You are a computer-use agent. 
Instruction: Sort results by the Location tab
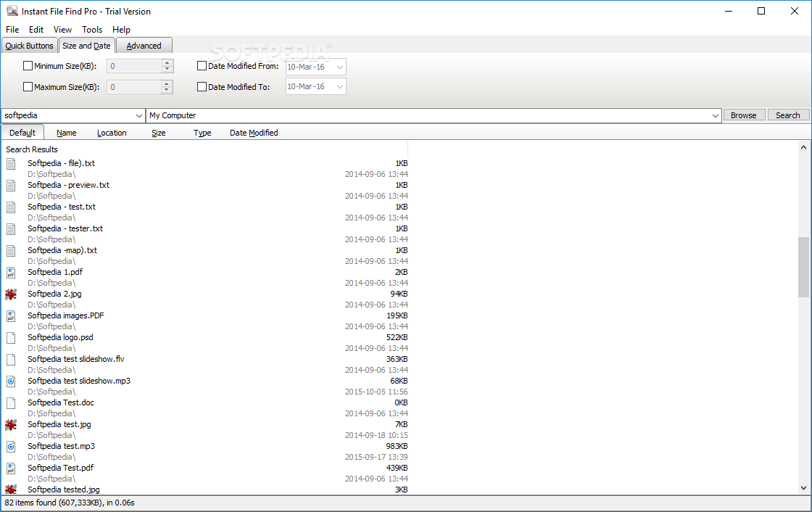click(x=112, y=133)
